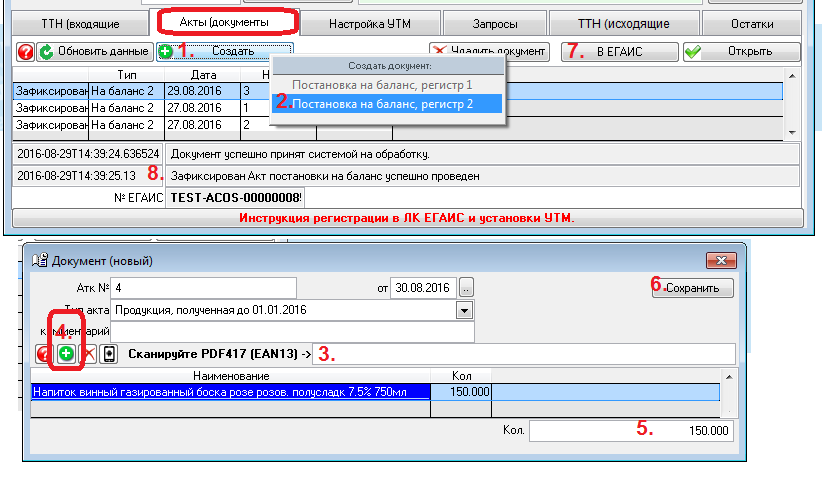Open the ЕГАИС registration and УТМ installation instruction
822x493 pixels.
pyautogui.click(x=408, y=217)
